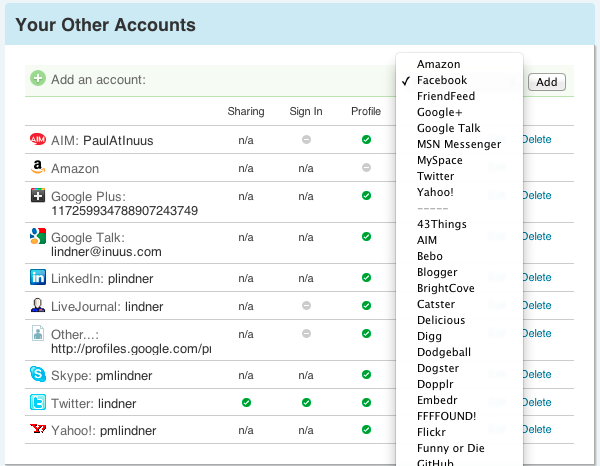Toggle AIM Sign In status

pos(306,140)
